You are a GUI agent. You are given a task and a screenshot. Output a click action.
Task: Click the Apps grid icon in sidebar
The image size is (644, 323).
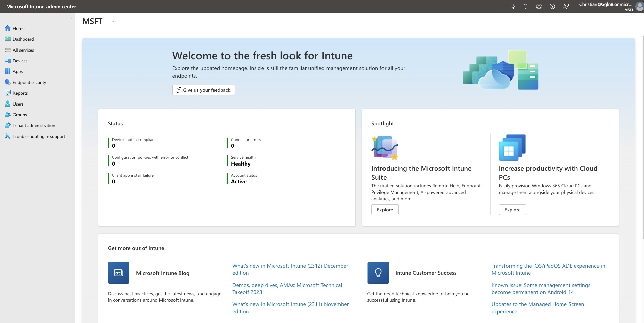8,71
